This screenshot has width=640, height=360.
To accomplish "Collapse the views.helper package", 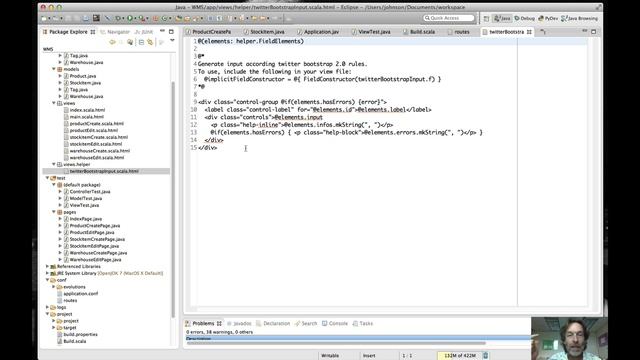I will click(53, 164).
